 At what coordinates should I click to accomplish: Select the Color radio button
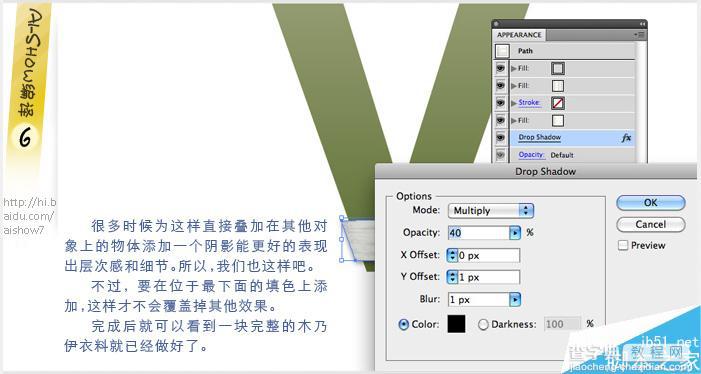pos(403,324)
